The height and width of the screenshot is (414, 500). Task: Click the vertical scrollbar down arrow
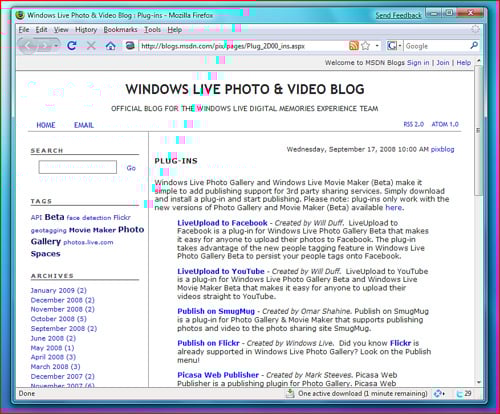pyautogui.click(x=479, y=382)
